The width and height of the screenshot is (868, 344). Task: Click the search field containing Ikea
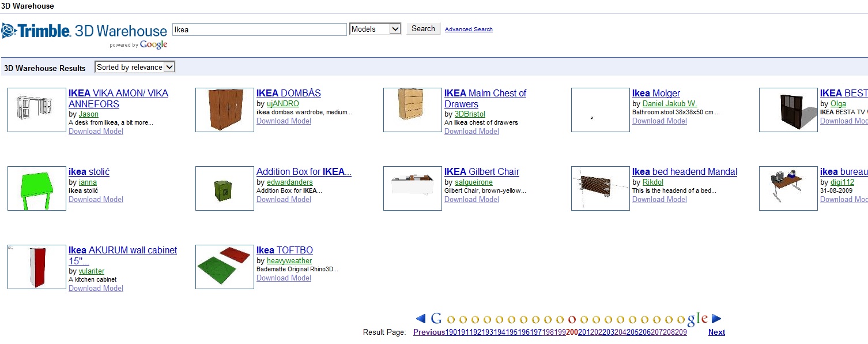click(259, 29)
